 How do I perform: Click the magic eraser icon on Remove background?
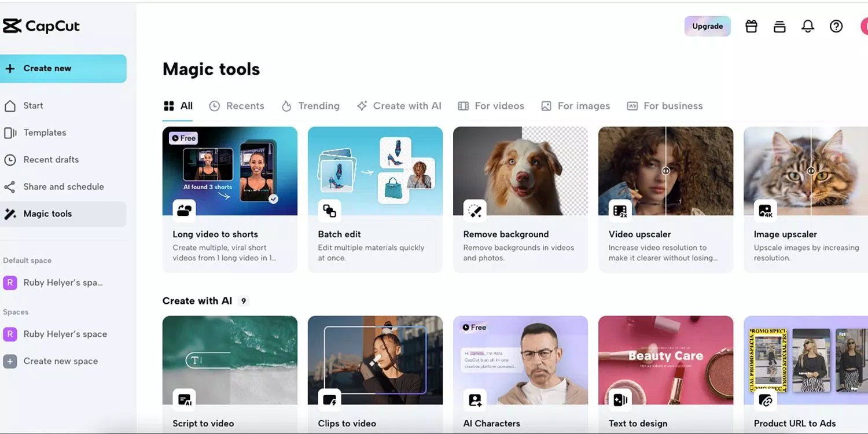coord(475,211)
